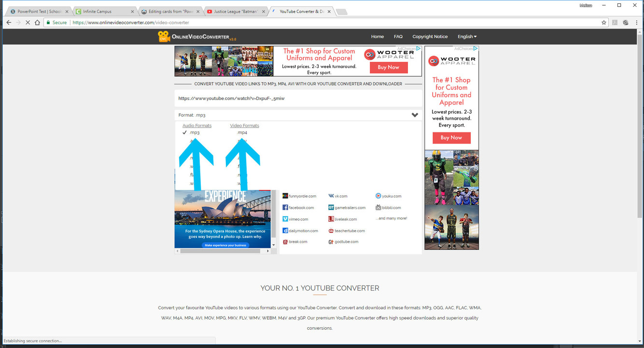Click the dailymotion.com site icon
This screenshot has width=644, height=348.
pyautogui.click(x=285, y=231)
